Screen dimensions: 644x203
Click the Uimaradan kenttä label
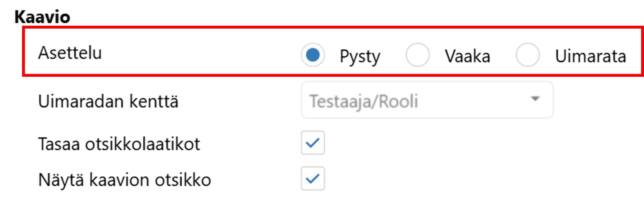108,101
